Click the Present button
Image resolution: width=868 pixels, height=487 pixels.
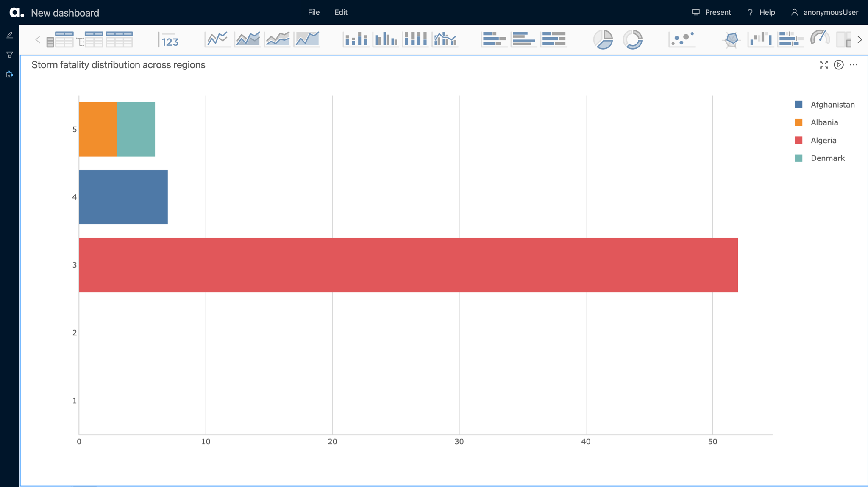(x=711, y=12)
